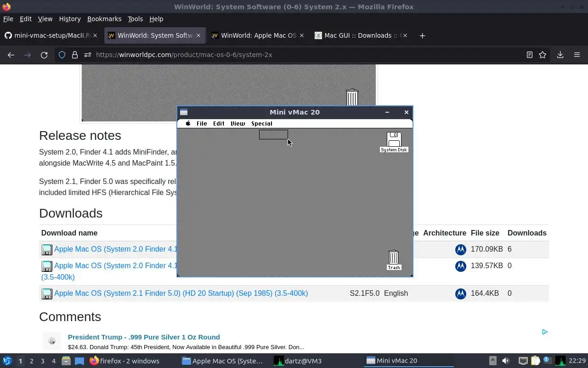Open Firefox Bookmarks menu
Image resolution: width=588 pixels, height=368 pixels.
[x=104, y=19]
